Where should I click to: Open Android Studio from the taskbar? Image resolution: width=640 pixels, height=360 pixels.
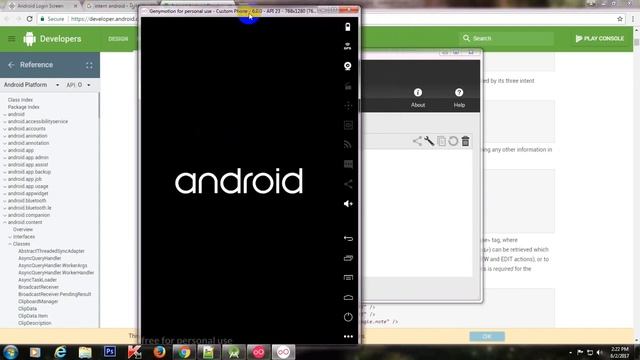[233, 352]
